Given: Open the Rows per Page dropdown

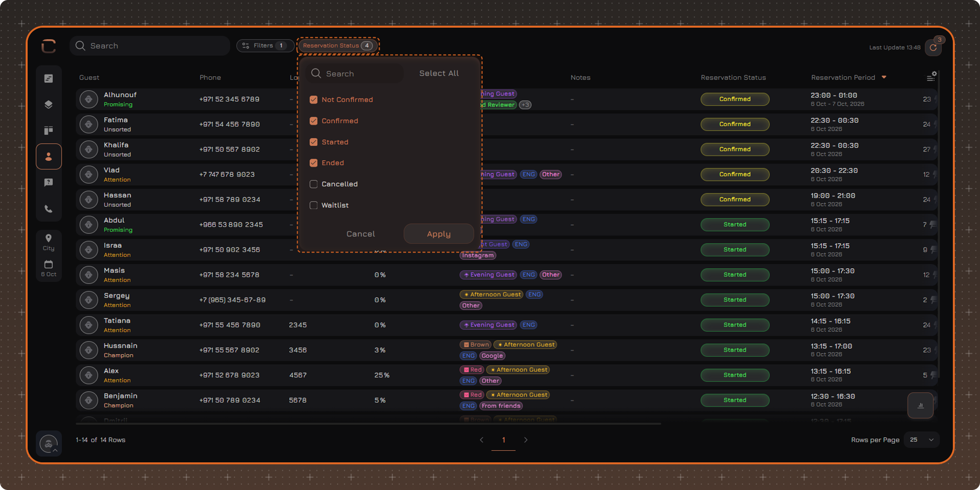Looking at the screenshot, I should [x=921, y=440].
